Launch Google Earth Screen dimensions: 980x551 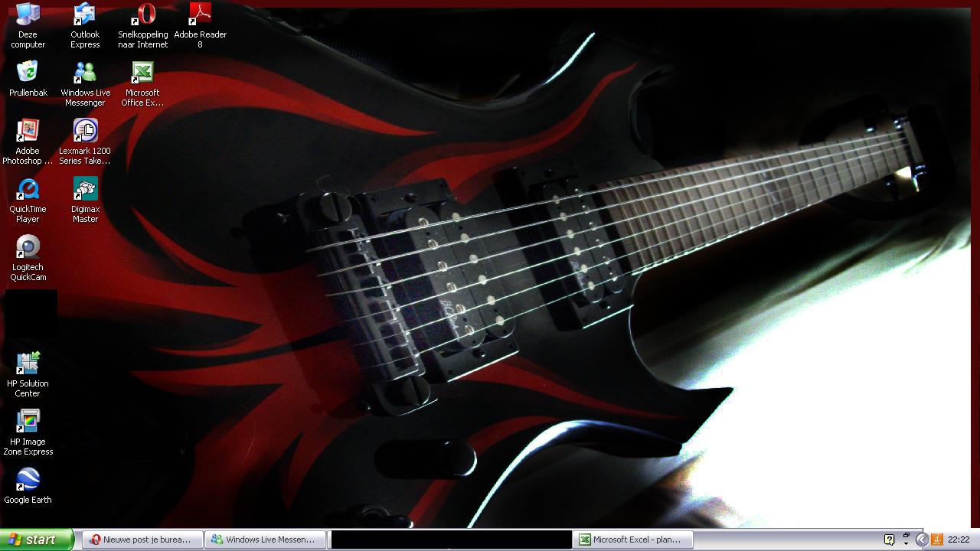click(28, 480)
